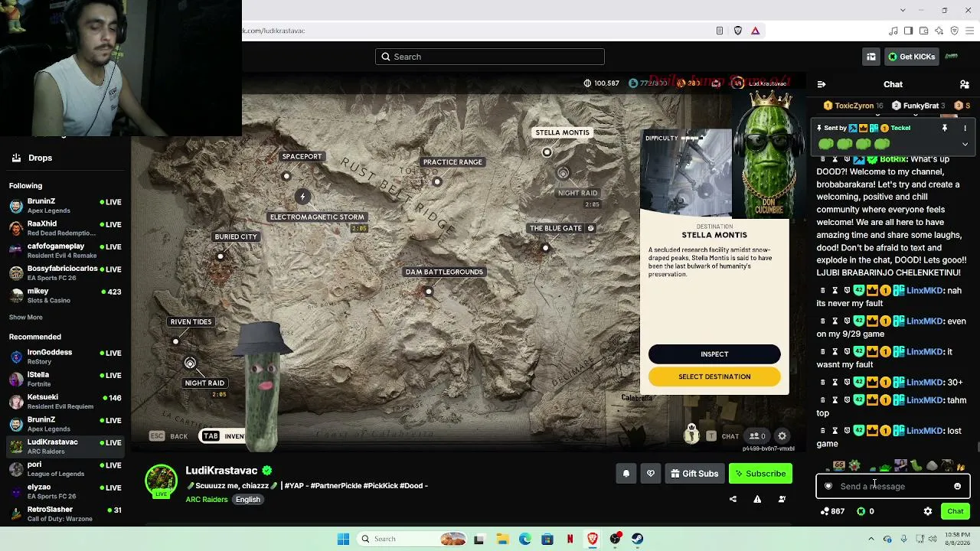Screen dimensions: 980x551
Task: Click the English language tag
Action: point(248,500)
